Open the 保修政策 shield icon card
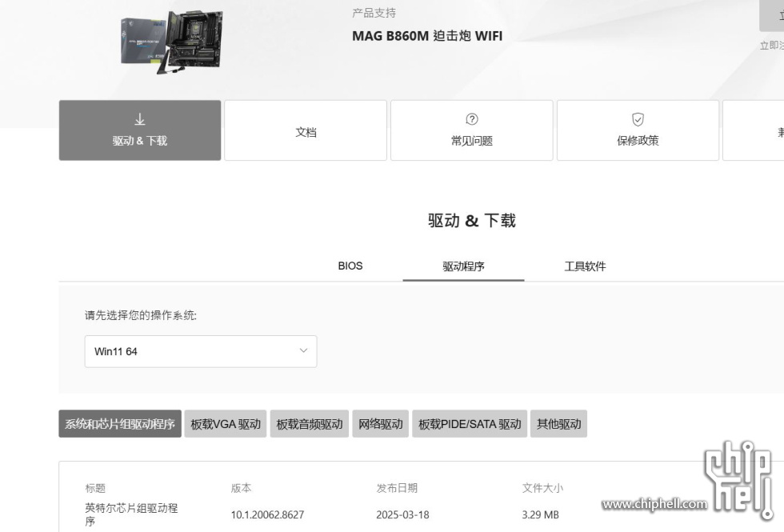This screenshot has height=532, width=784. point(638,130)
